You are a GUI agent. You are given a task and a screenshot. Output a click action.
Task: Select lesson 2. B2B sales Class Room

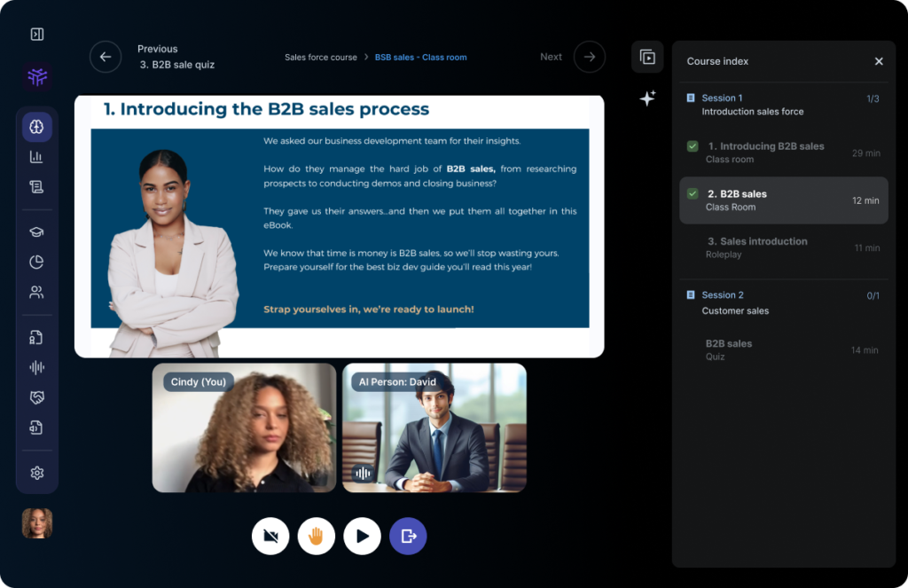[x=784, y=200]
